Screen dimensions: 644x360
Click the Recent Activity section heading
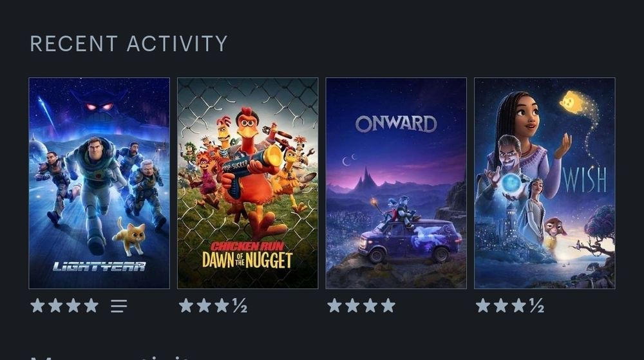point(129,44)
